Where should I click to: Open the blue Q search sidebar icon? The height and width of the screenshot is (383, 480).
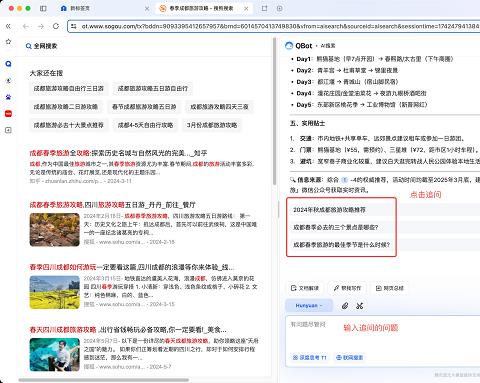(x=8, y=63)
